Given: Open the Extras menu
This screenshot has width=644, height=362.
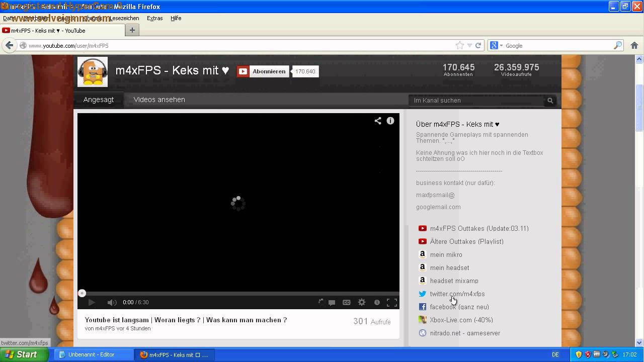Looking at the screenshot, I should tap(154, 18).
